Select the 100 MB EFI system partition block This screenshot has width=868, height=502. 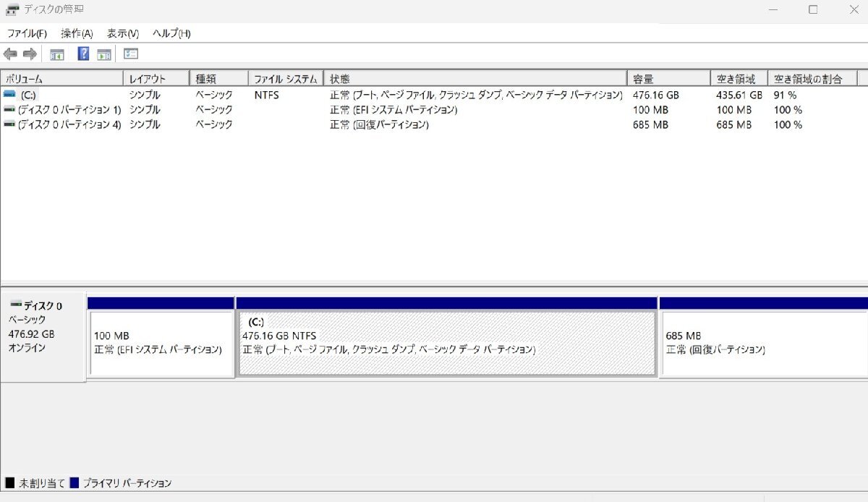tap(159, 340)
